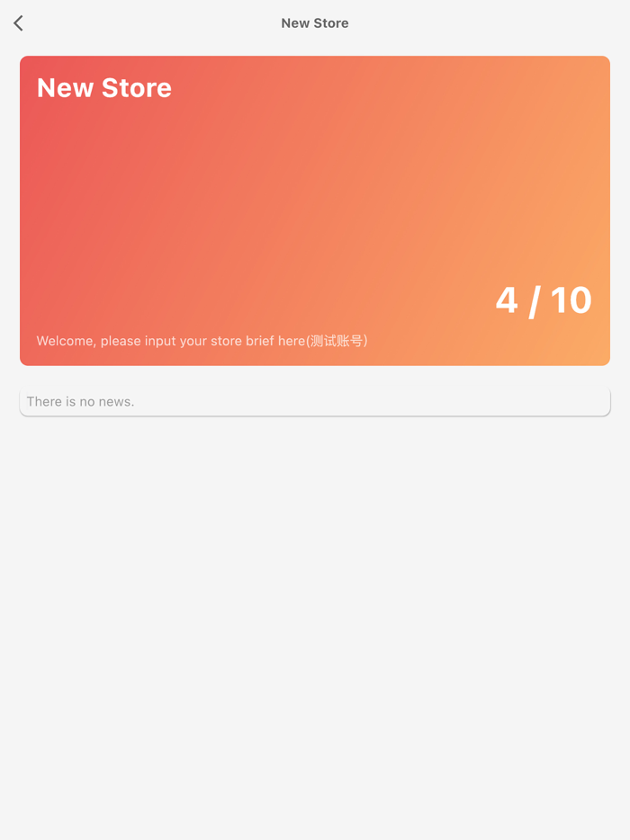Tap the word "There" in the news message
The width and height of the screenshot is (630, 840).
[44, 402]
